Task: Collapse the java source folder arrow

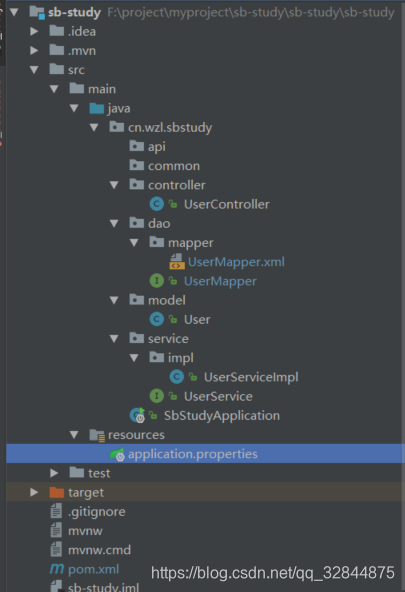Action: (74, 108)
